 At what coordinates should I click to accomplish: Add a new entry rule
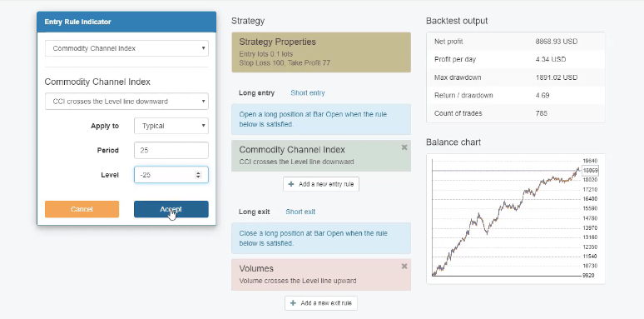[x=321, y=184]
